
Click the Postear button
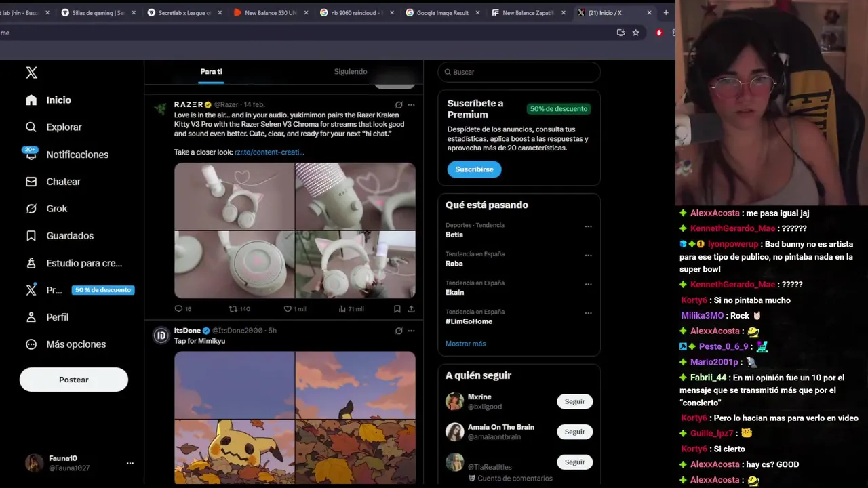coord(74,380)
